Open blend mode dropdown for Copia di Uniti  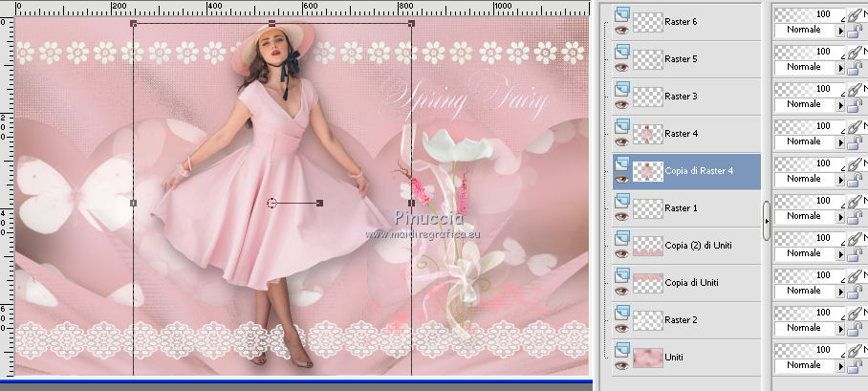click(841, 292)
